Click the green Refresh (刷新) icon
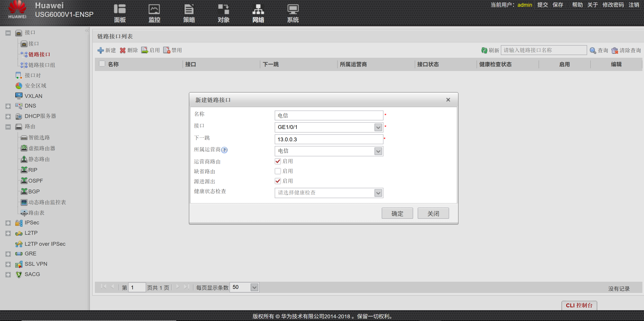 tap(484, 50)
